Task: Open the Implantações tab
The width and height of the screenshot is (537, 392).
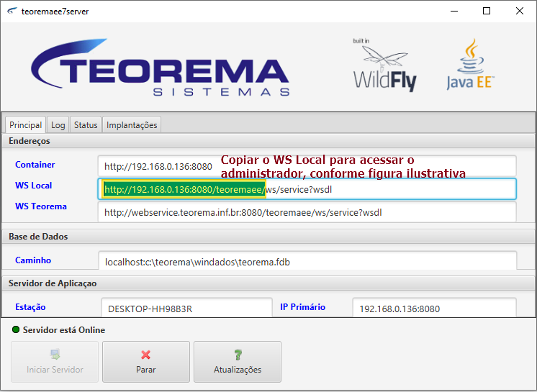Action: point(132,125)
